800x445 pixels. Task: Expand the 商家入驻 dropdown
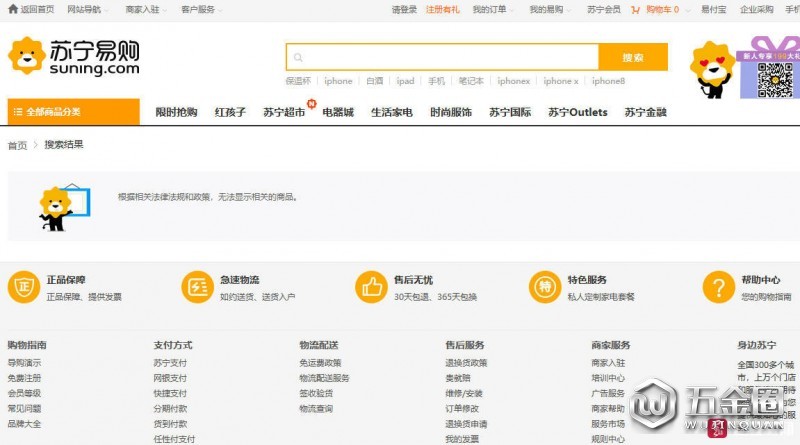point(145,9)
